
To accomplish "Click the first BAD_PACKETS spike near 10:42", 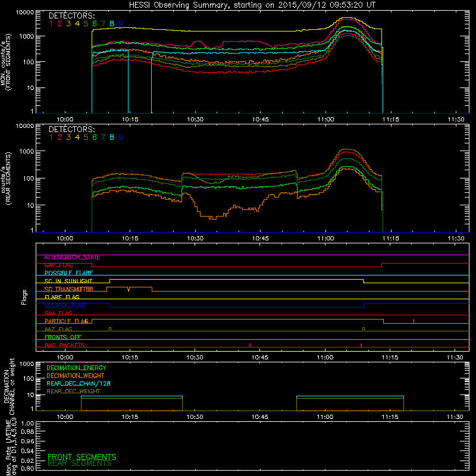I will (250, 345).
